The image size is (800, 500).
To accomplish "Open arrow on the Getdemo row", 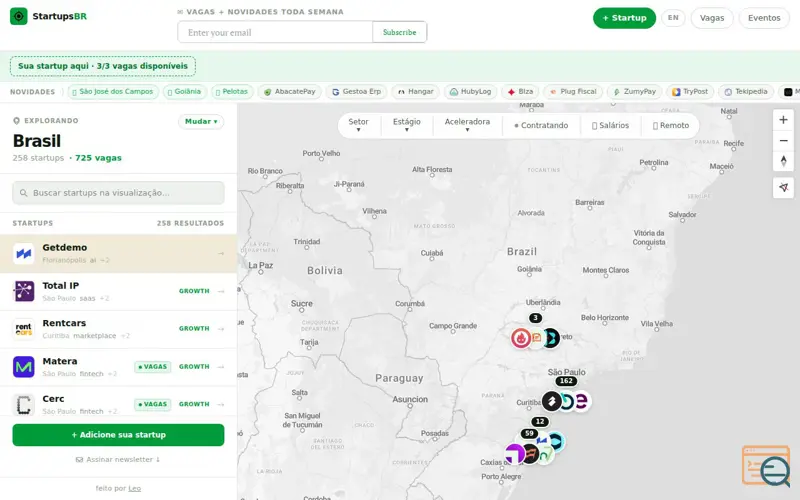I will pyautogui.click(x=221, y=254).
